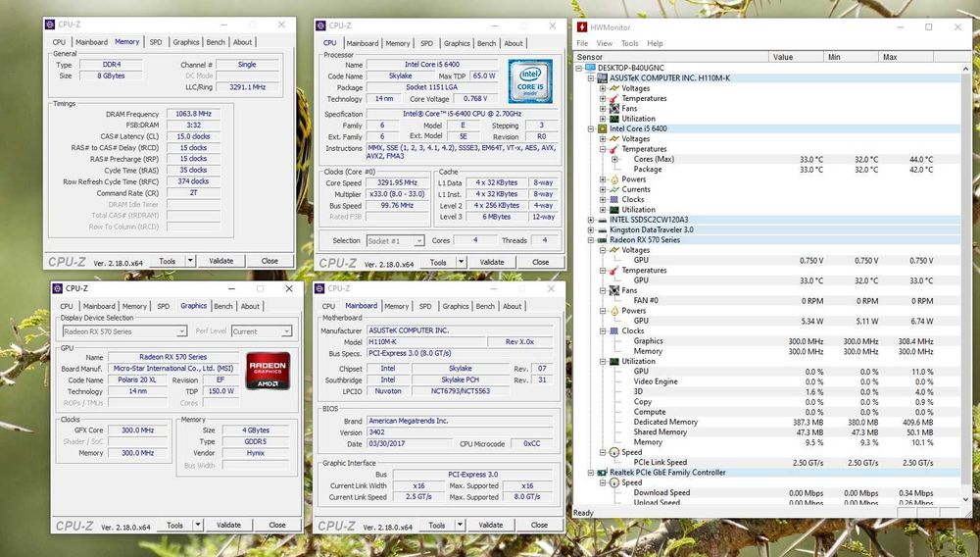Collapse the DESKTOP-B40UGNC root node
The image size is (980, 557).
[x=579, y=68]
